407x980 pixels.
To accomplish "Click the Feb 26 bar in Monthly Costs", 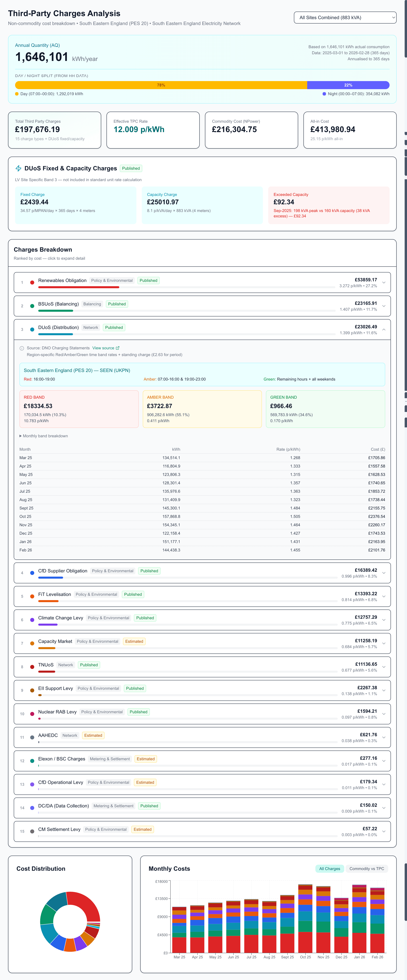I will click(x=377, y=920).
